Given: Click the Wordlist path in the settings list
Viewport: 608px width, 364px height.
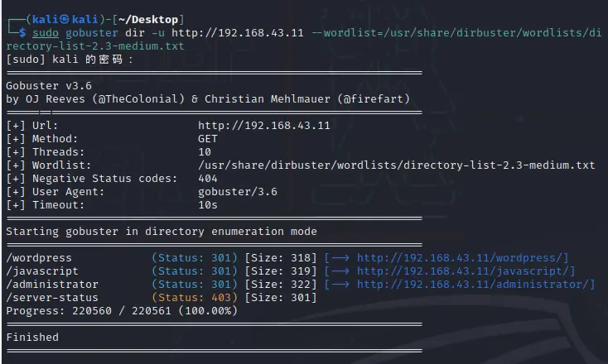Looking at the screenshot, I should [396, 165].
